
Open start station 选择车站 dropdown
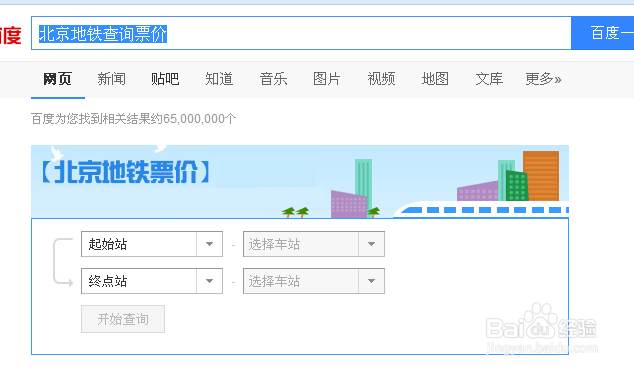313,244
